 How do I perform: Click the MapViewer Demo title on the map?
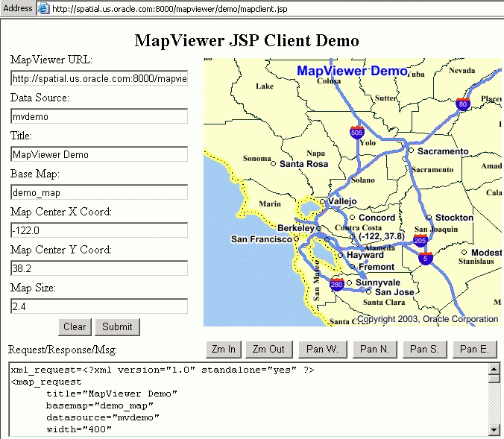coord(353,71)
